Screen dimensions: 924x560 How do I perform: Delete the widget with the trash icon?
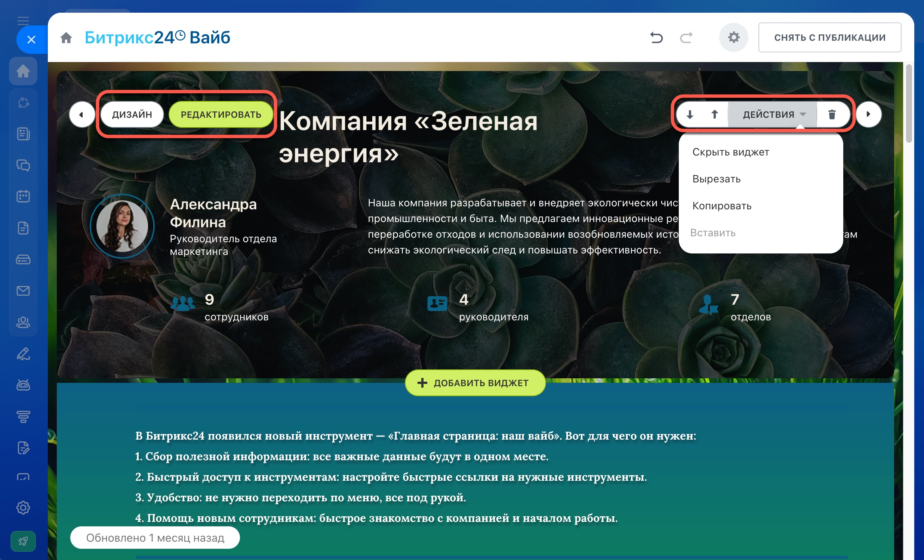832,114
